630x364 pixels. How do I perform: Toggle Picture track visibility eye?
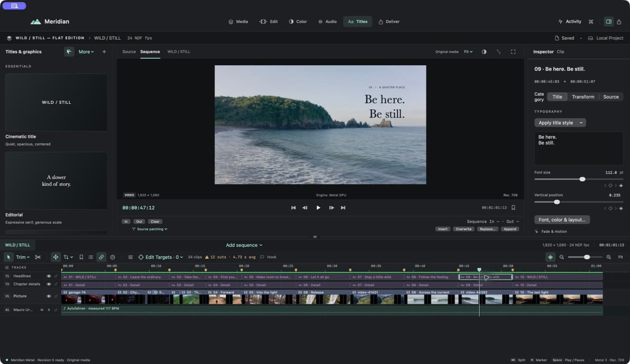click(48, 296)
